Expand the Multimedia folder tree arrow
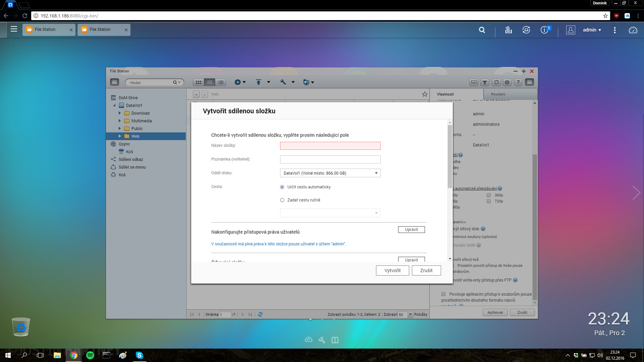Screen dimensions: 644x362 pos(120,121)
